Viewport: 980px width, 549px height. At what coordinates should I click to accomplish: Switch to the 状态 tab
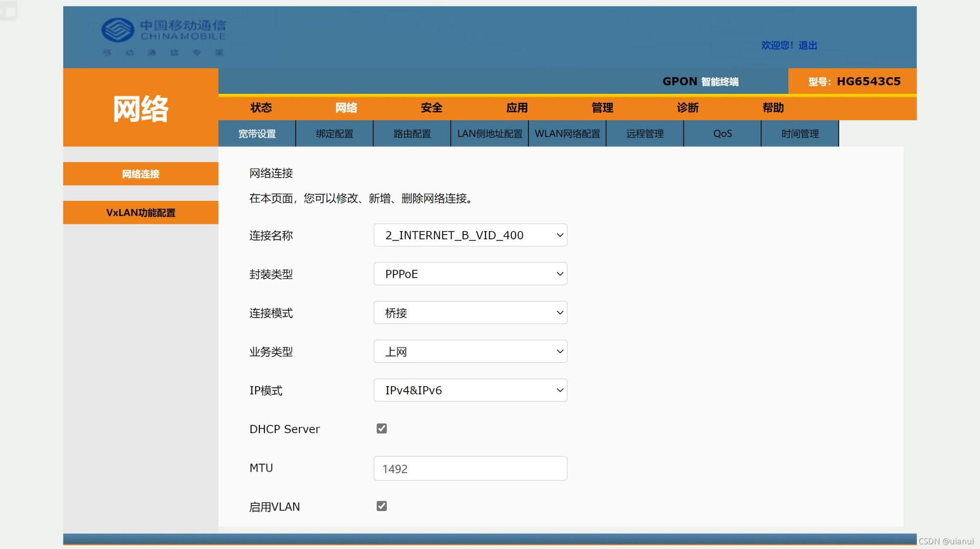tap(261, 108)
